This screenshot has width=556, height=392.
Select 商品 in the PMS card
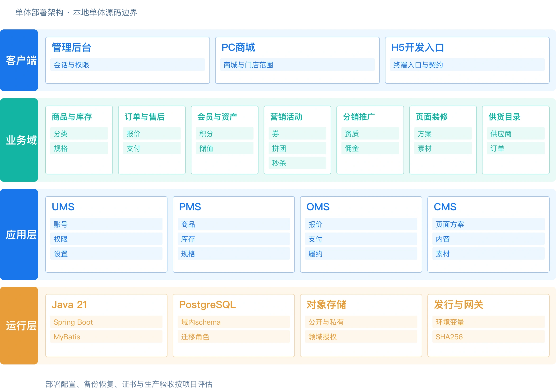pyautogui.click(x=234, y=224)
